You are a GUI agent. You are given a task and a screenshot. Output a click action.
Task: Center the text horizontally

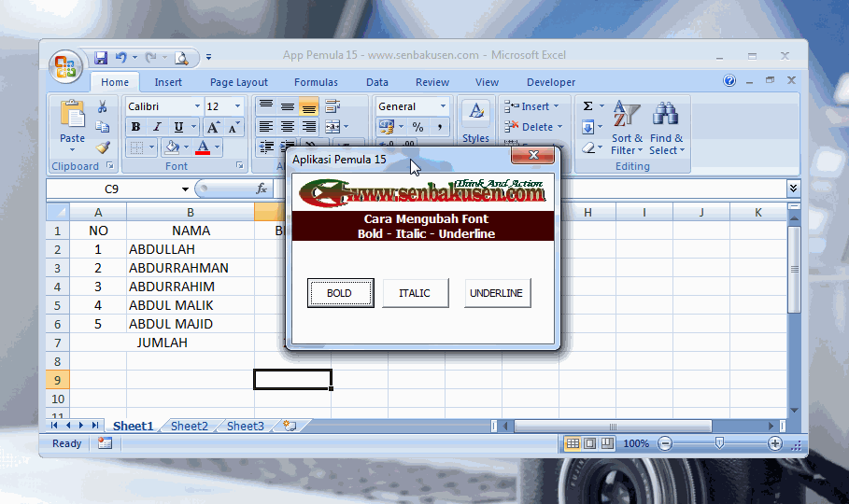[287, 127]
